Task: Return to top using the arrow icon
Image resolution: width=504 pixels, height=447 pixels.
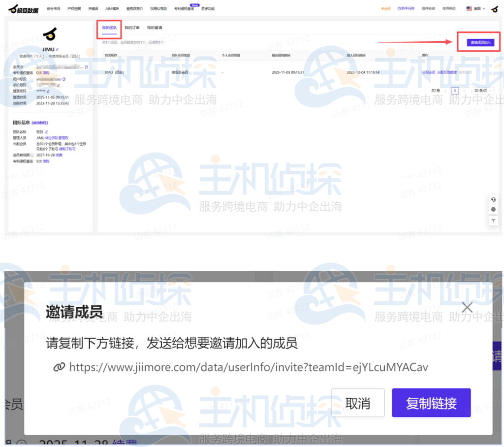Action: pos(494,221)
